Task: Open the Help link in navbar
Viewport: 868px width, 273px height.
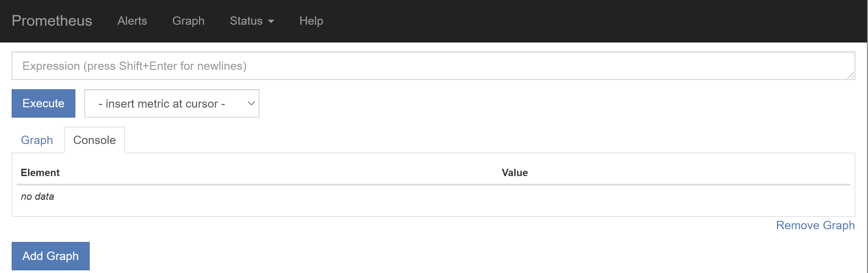Action: pos(311,21)
